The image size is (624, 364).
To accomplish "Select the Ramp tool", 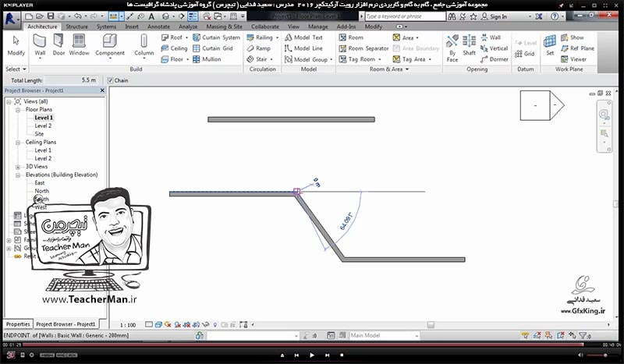I will 258,48.
